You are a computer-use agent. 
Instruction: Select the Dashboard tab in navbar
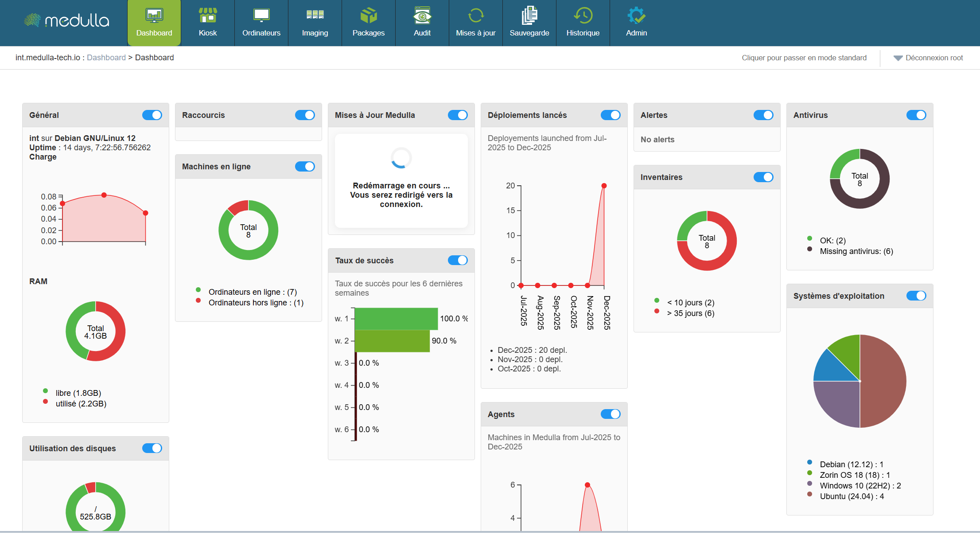coord(154,23)
